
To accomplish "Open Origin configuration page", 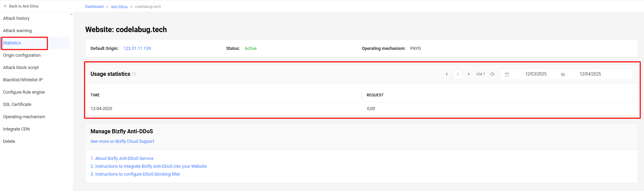I will 22,55.
